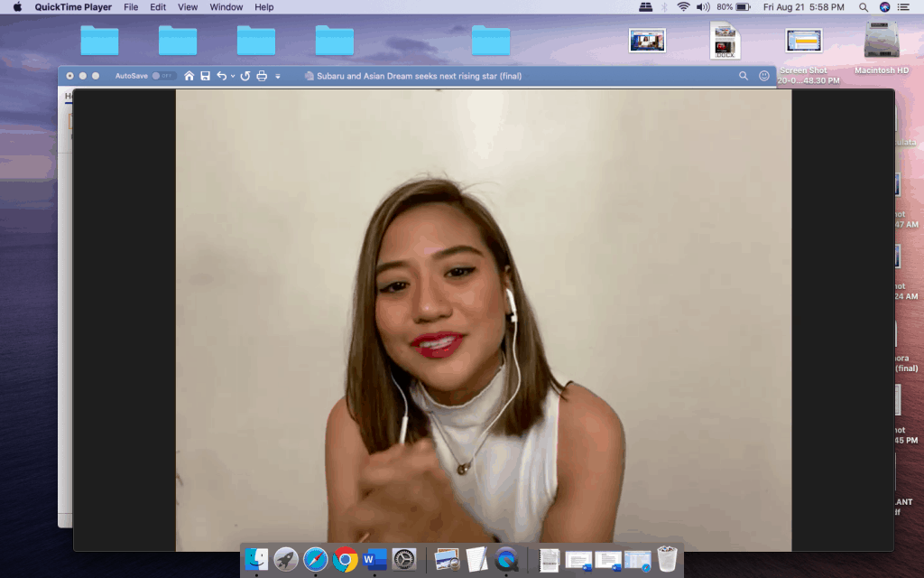Open QuickTime Player from the Dock
This screenshot has width=924, height=578.
[506, 560]
